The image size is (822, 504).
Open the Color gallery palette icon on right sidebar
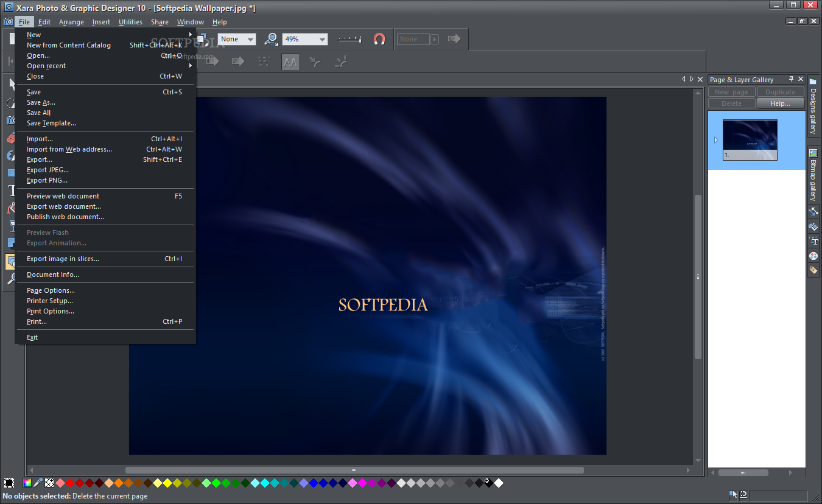click(813, 256)
